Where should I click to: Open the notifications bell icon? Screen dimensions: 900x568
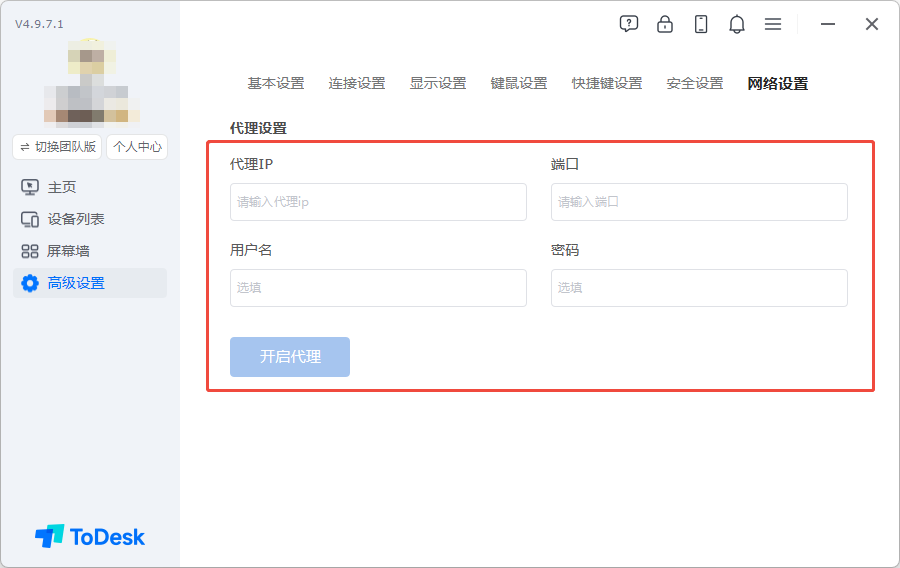pyautogui.click(x=737, y=24)
